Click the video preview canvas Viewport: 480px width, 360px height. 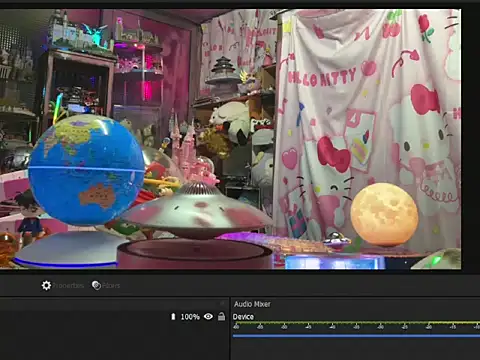[230, 139]
